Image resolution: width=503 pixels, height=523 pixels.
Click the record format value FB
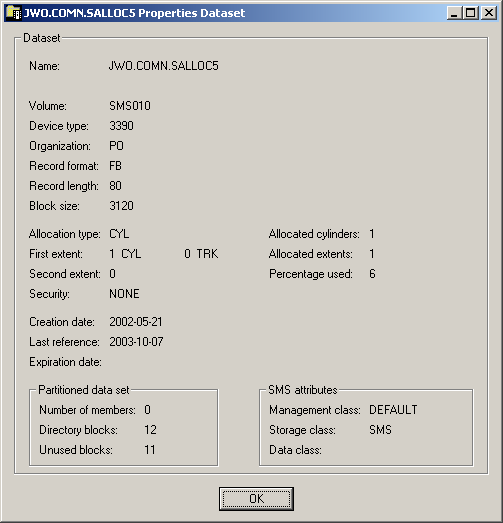click(x=115, y=166)
